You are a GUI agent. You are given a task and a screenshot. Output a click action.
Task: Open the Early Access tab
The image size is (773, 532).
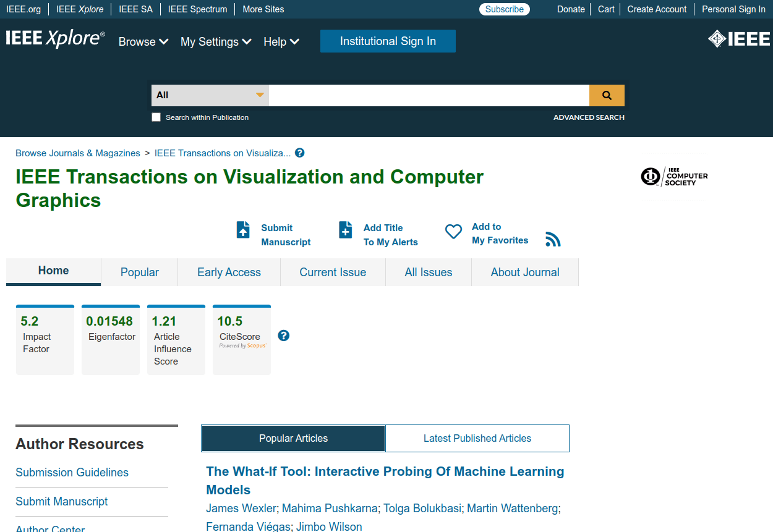tap(229, 272)
